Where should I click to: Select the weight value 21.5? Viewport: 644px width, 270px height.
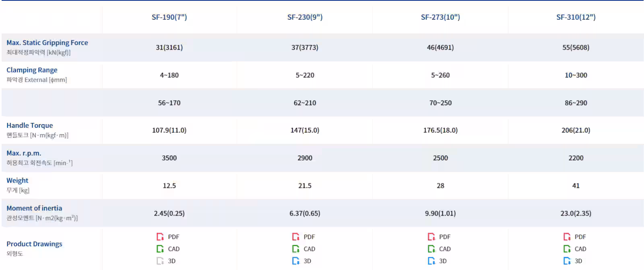(305, 186)
